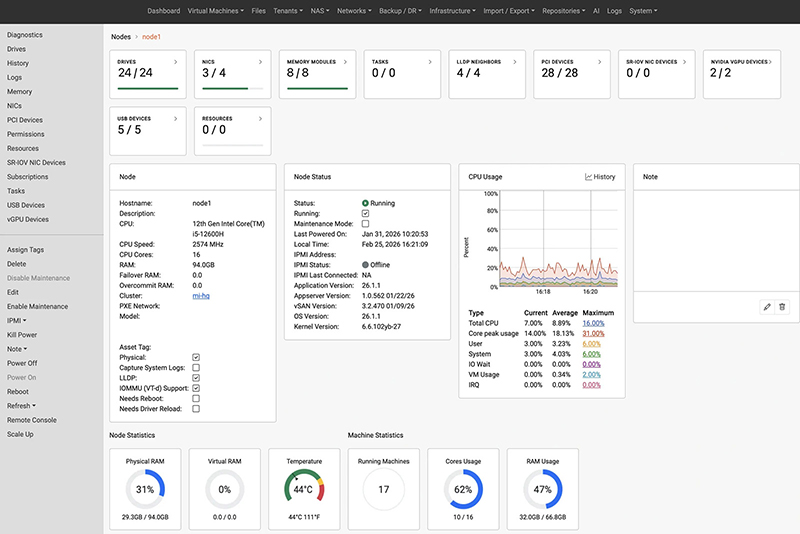Open the Virtual Machines dropdown menu
This screenshot has height=534, width=800.
[x=215, y=11]
